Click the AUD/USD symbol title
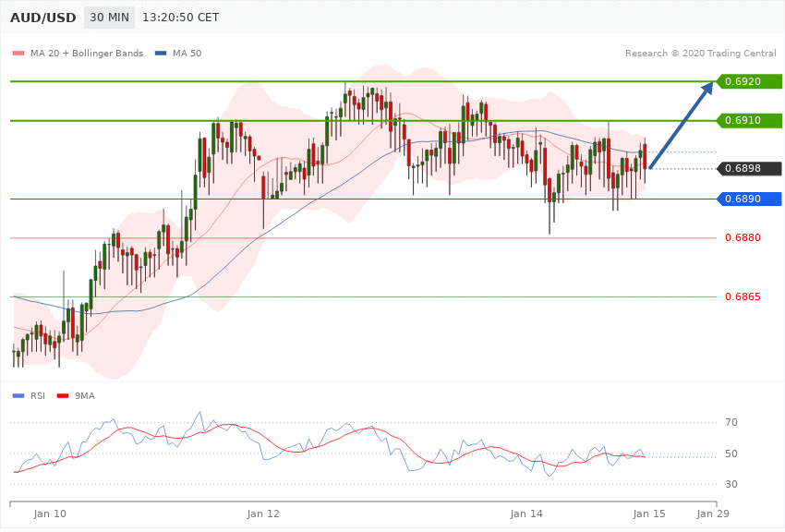Viewport: 785px width, 532px height. [43, 18]
